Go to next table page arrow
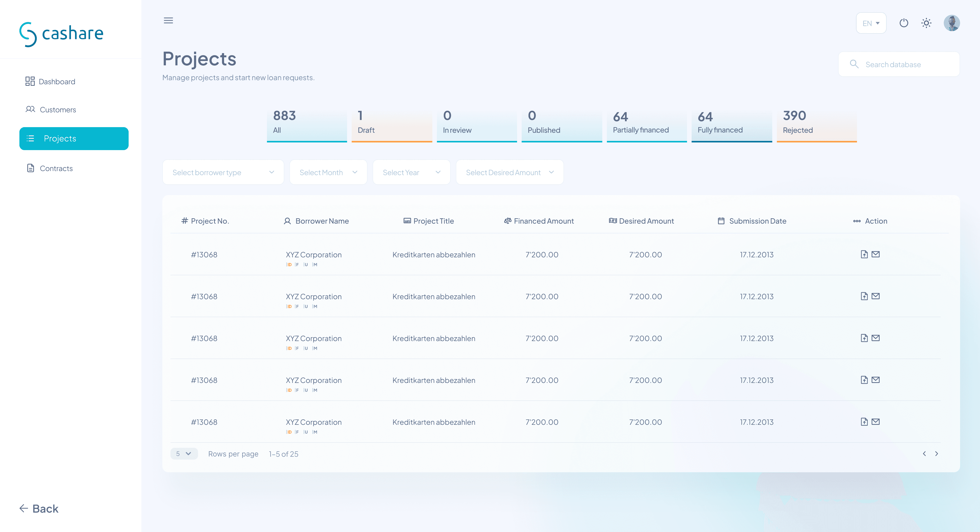 (x=937, y=454)
